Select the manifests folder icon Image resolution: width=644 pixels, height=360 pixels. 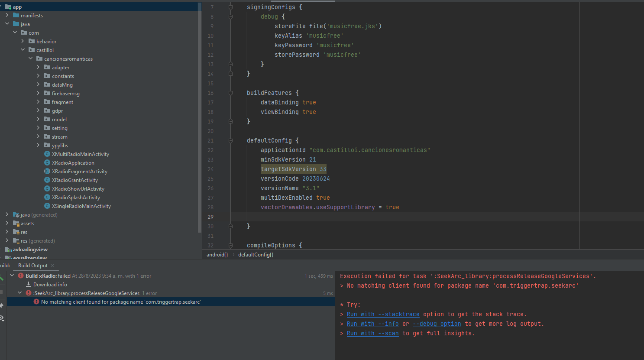(x=16, y=15)
